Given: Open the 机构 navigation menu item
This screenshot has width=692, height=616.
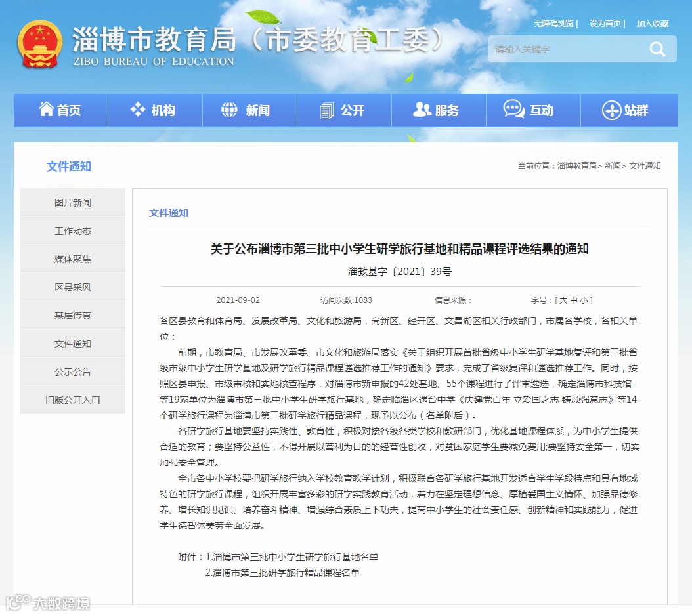Looking at the screenshot, I should pos(156,110).
